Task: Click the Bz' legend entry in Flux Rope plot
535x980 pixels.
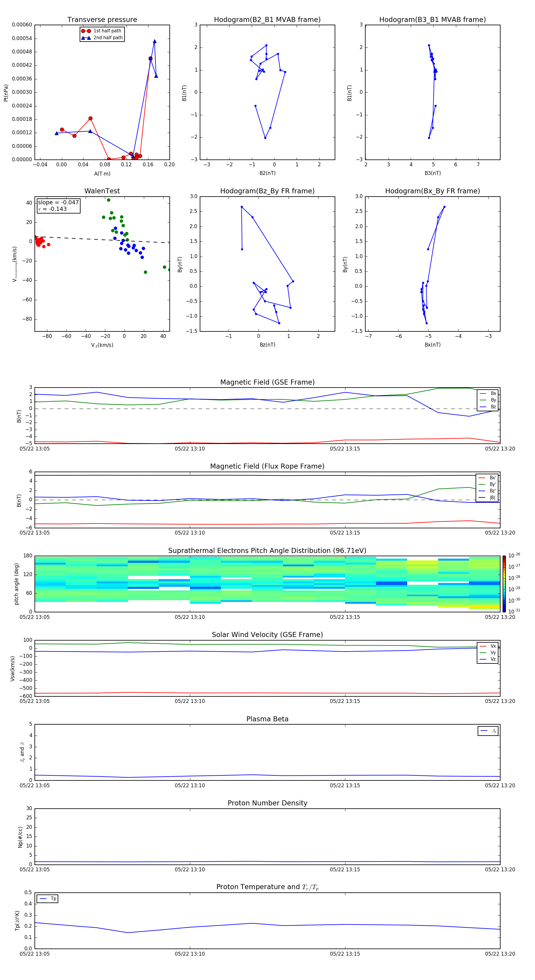Action: click(487, 491)
